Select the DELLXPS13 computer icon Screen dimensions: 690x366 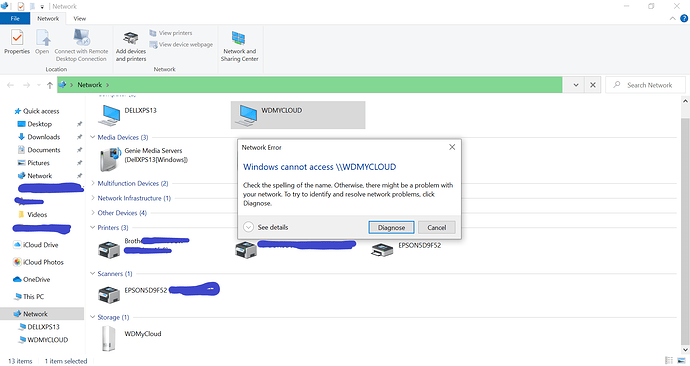coord(109,115)
